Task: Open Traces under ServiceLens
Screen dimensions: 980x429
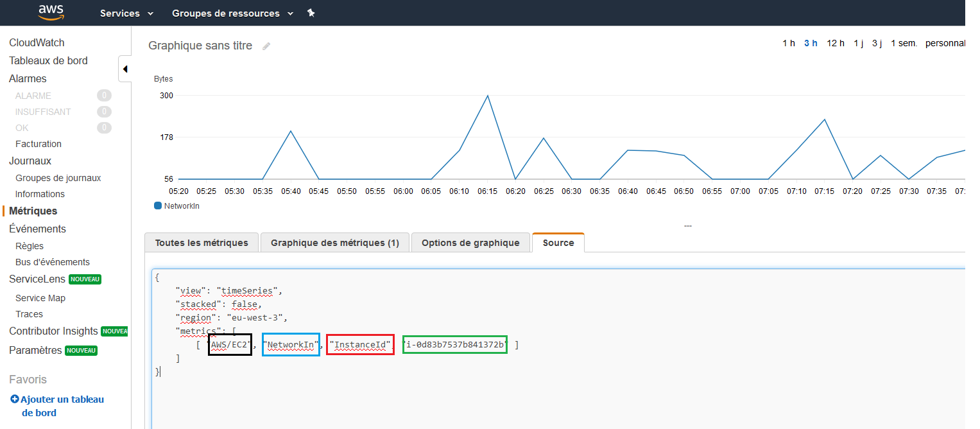Action: (x=29, y=314)
